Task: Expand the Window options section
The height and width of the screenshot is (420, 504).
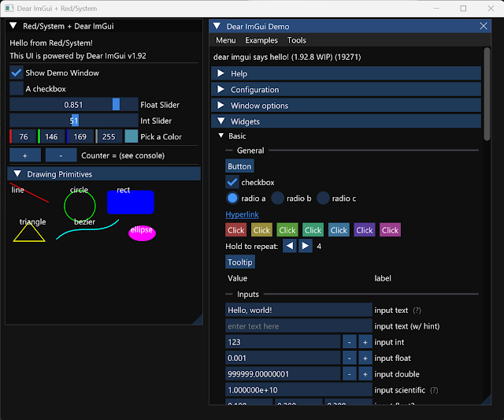Action: [346, 106]
